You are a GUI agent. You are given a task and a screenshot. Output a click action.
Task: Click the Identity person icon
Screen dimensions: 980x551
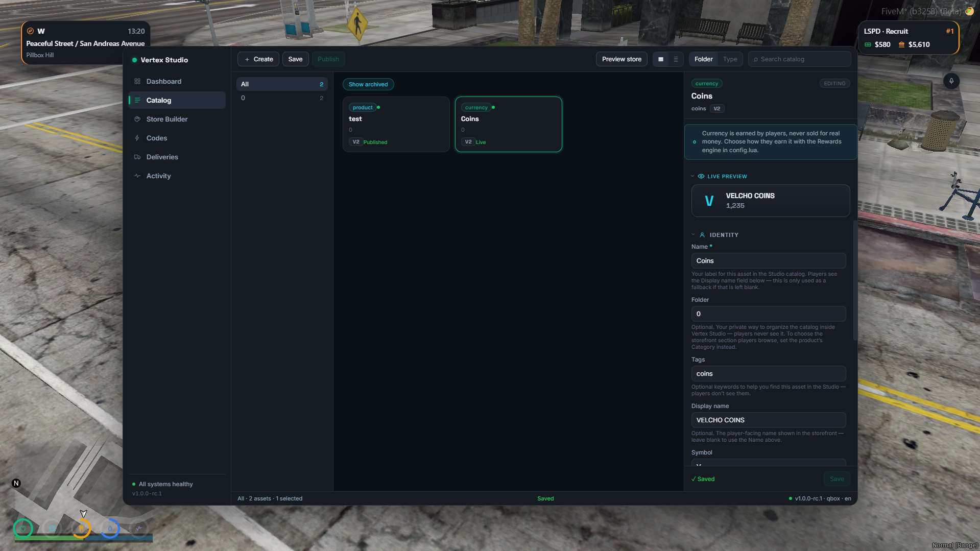pyautogui.click(x=702, y=235)
